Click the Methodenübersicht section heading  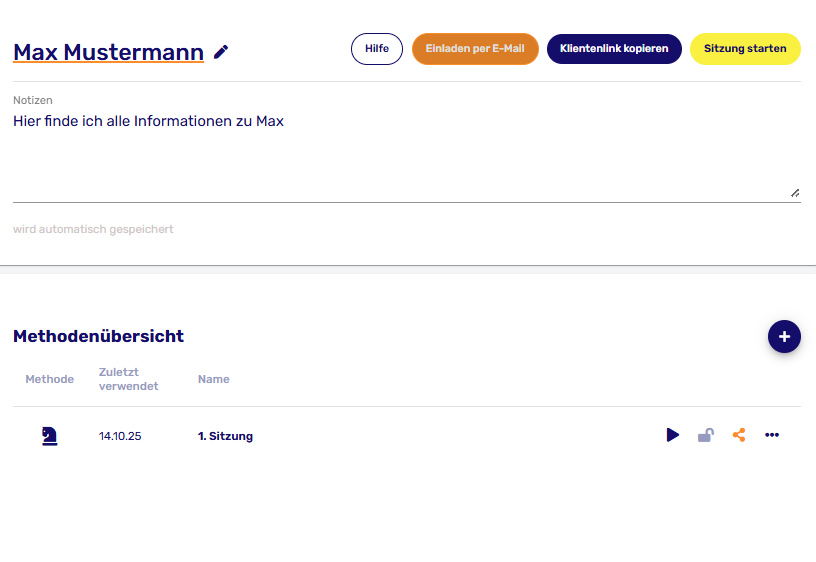point(98,336)
